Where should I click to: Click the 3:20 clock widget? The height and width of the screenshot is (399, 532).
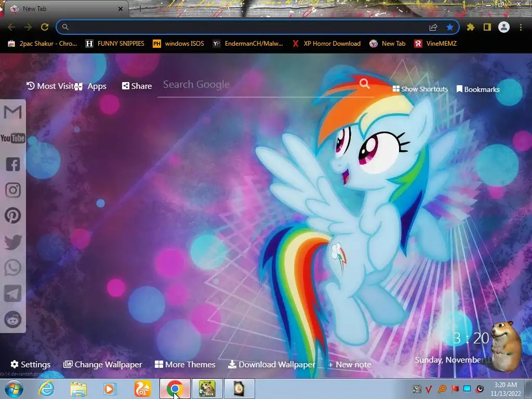pyautogui.click(x=471, y=338)
